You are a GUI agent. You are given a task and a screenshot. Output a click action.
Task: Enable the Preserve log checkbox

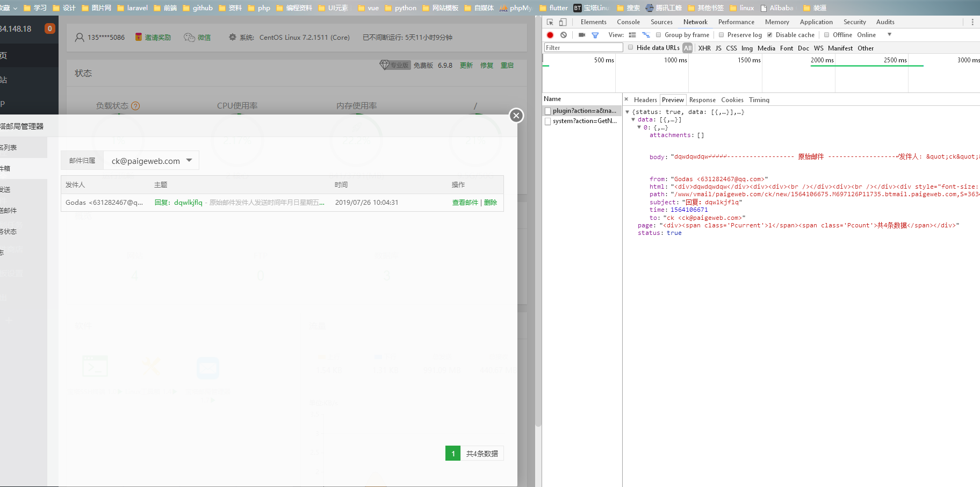coord(722,35)
